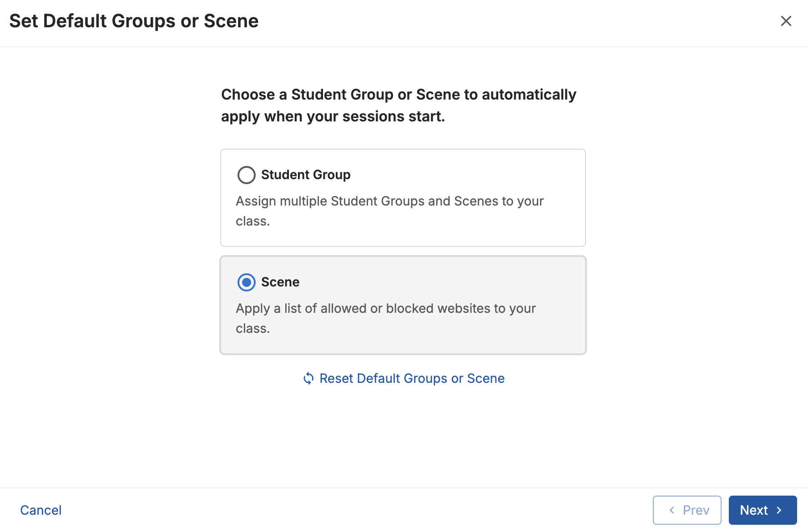The height and width of the screenshot is (532, 808).
Task: Close the Set Default Groups dialog
Action: pyautogui.click(x=786, y=21)
